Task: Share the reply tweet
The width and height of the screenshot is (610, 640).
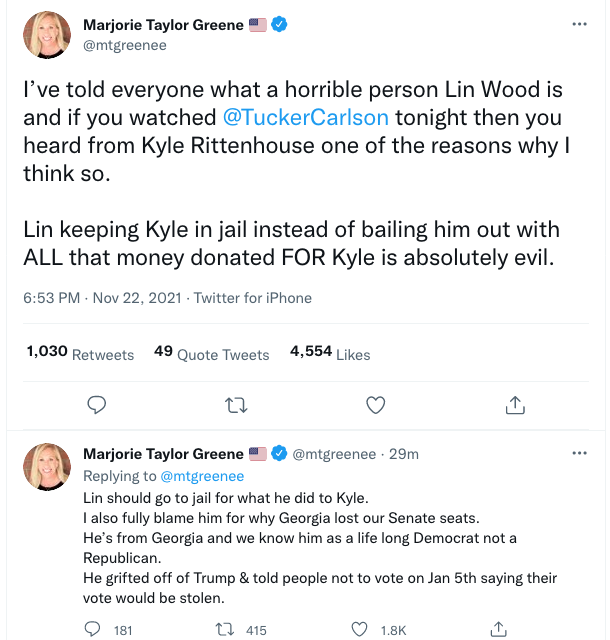Action: click(x=497, y=630)
